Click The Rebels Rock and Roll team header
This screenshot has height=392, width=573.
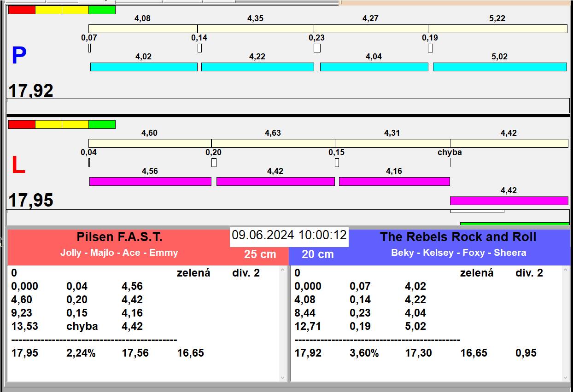pyautogui.click(x=458, y=237)
